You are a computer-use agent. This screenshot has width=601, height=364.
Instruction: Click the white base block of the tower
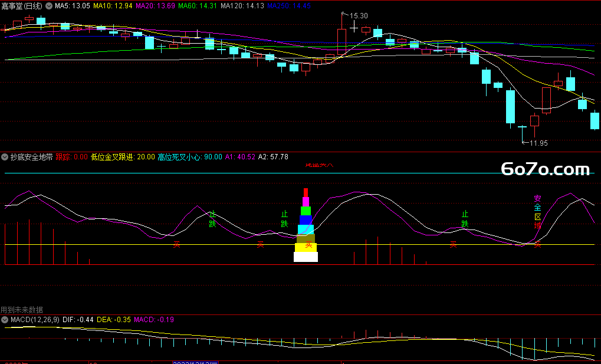click(x=306, y=257)
